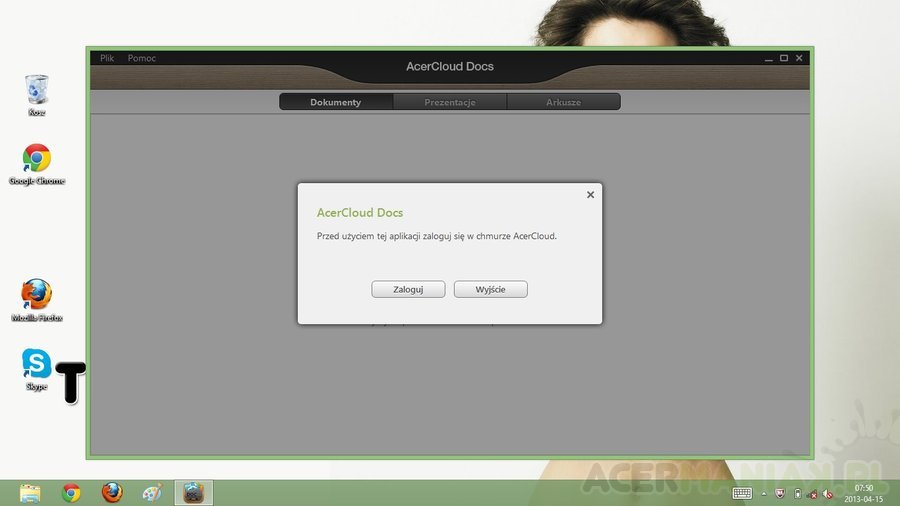Maximize the AcerCloud Docs window
The image size is (900, 506).
pyautogui.click(x=783, y=59)
